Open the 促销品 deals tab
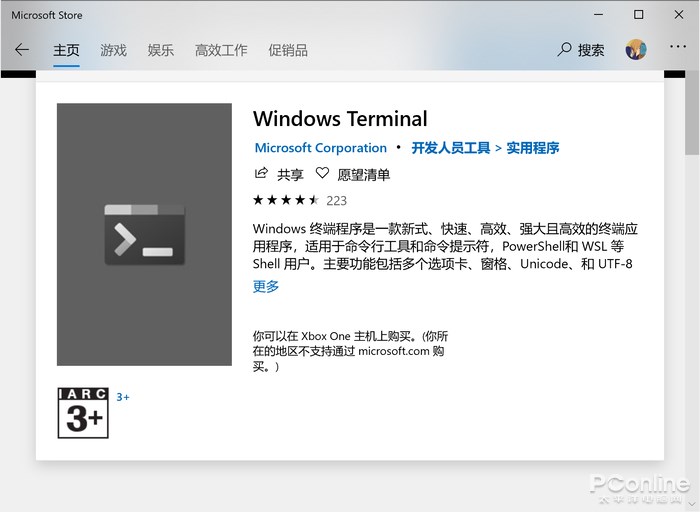The width and height of the screenshot is (700, 512). click(288, 50)
